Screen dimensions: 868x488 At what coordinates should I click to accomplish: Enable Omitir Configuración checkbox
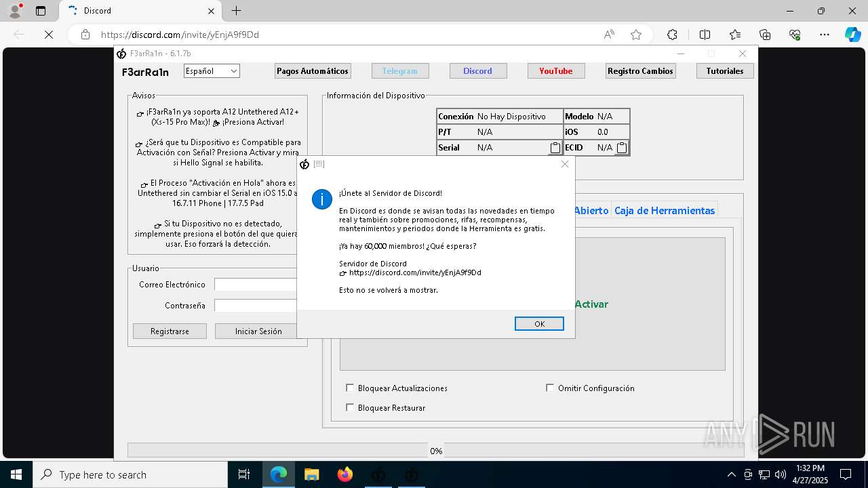[550, 388]
